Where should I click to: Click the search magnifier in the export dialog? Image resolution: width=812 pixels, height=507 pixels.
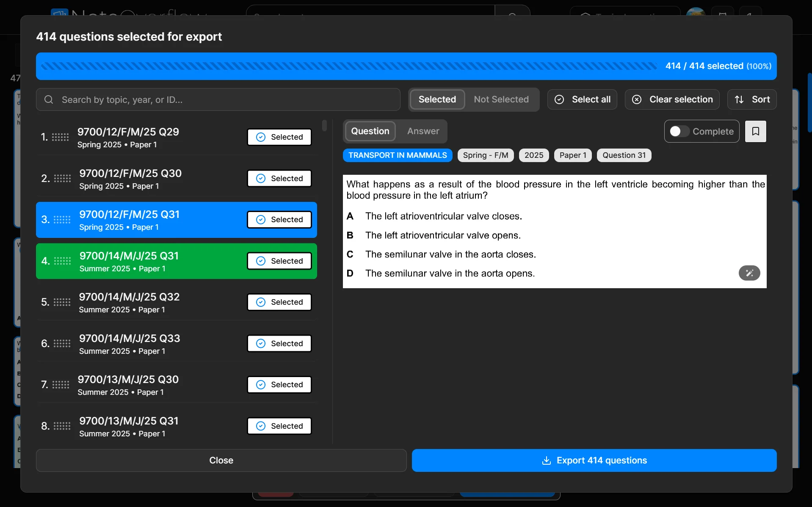(49, 99)
